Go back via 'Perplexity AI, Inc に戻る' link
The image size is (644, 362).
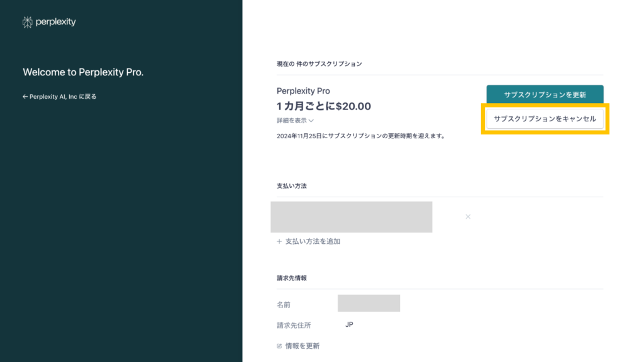coord(60,96)
